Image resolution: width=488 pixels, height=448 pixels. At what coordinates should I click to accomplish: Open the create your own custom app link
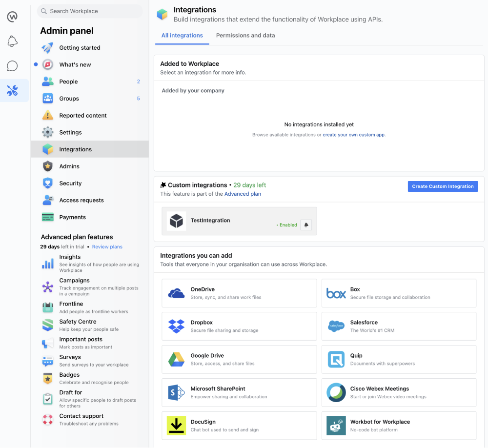354,135
